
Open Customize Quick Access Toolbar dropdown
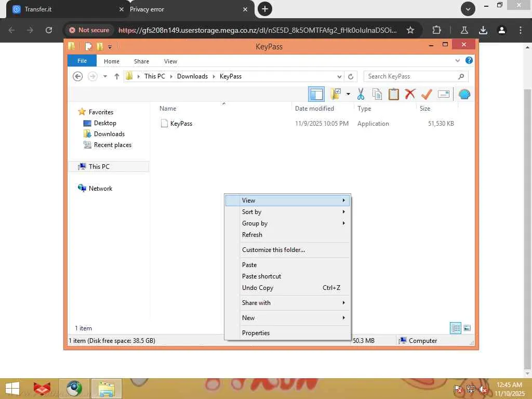coord(110,47)
